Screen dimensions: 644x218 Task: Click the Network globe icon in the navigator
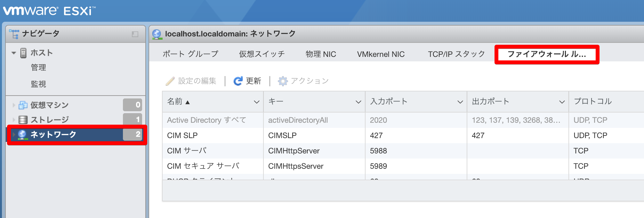coord(22,135)
